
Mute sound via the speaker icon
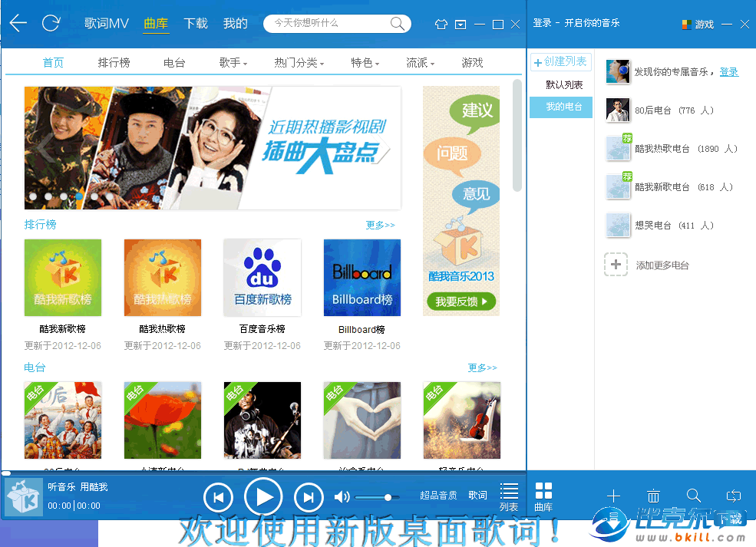click(342, 497)
